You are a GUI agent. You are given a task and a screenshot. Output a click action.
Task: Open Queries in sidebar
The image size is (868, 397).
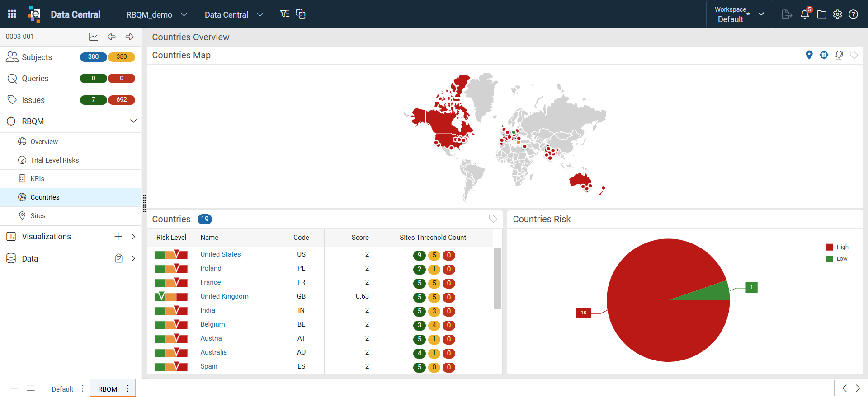pos(35,78)
